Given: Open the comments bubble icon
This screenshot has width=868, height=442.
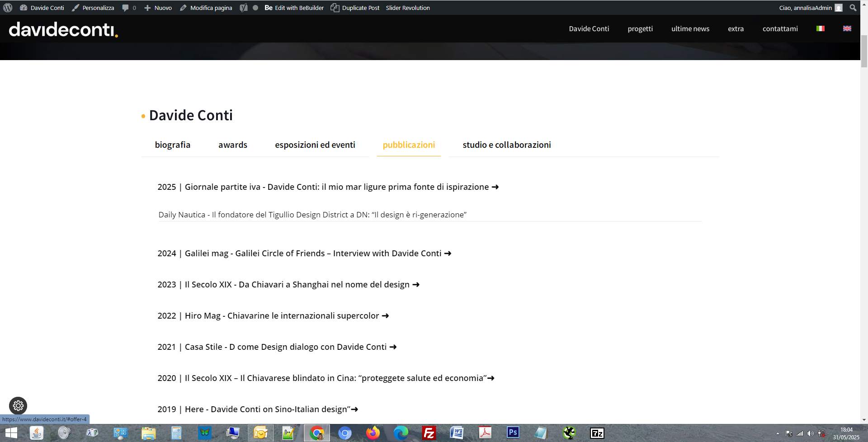Looking at the screenshot, I should point(126,8).
